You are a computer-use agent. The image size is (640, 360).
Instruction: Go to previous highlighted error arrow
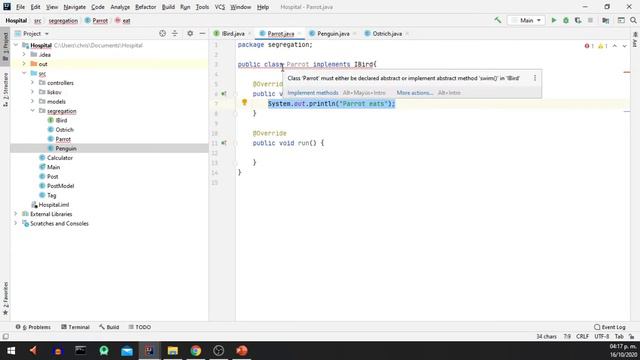coord(615,46)
